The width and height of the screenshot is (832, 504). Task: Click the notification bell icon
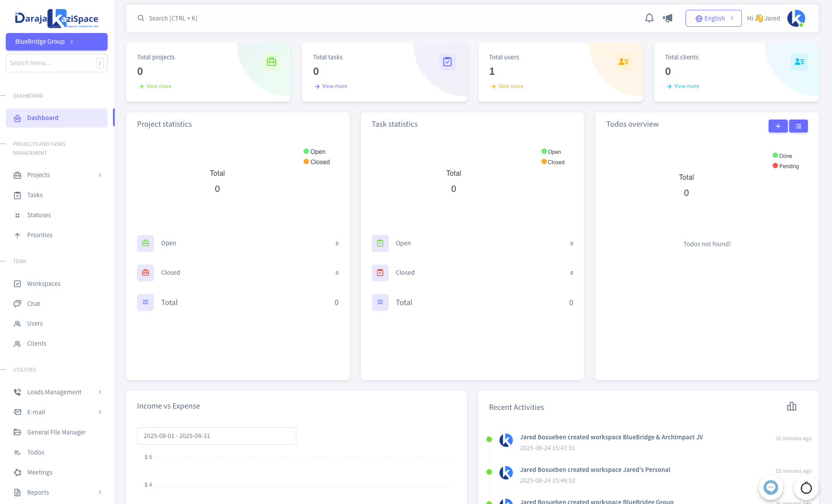(x=649, y=18)
